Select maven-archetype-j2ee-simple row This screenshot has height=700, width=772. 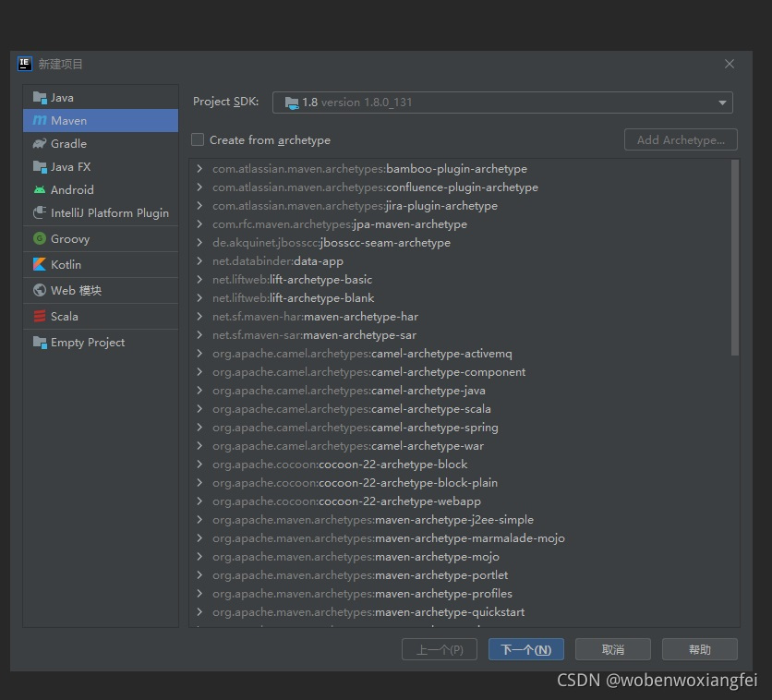(x=461, y=519)
